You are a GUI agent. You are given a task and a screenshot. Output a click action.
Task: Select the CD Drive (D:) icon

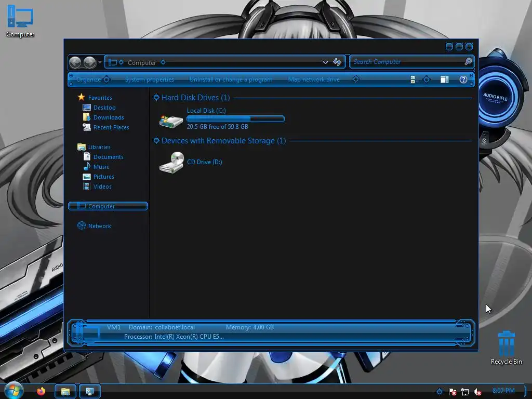pos(171,162)
